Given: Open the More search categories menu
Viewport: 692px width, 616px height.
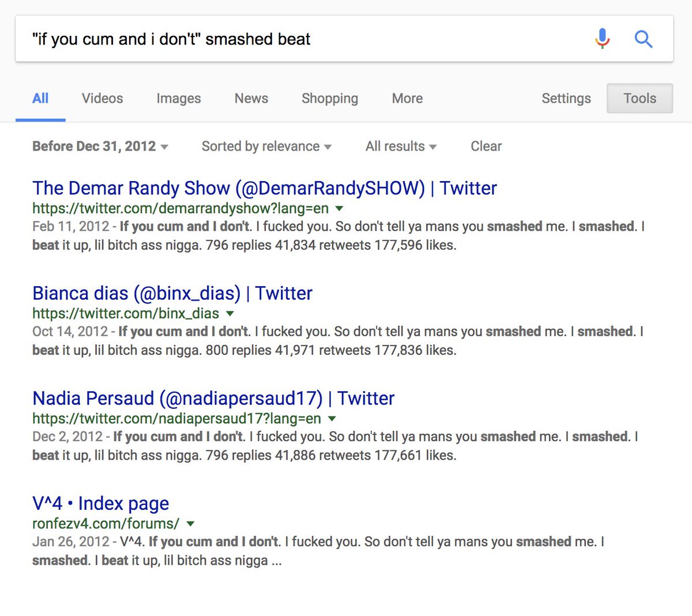Looking at the screenshot, I should tap(407, 99).
